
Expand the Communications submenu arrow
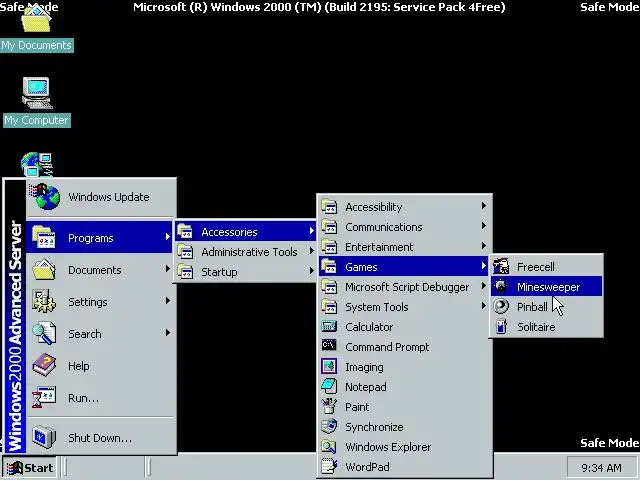tap(483, 226)
